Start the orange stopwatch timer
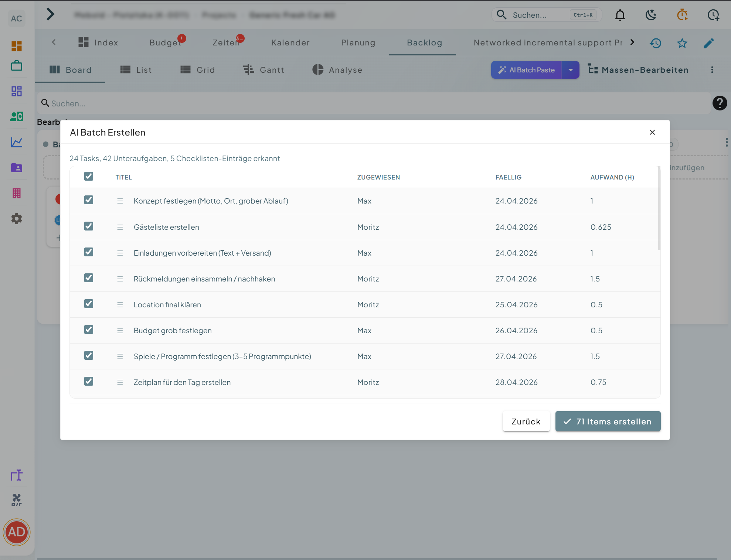This screenshot has width=731, height=560. click(682, 15)
